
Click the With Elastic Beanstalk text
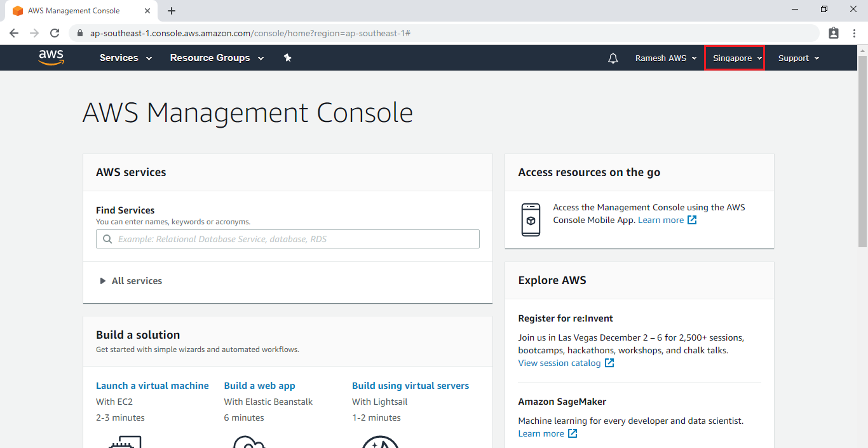(268, 402)
